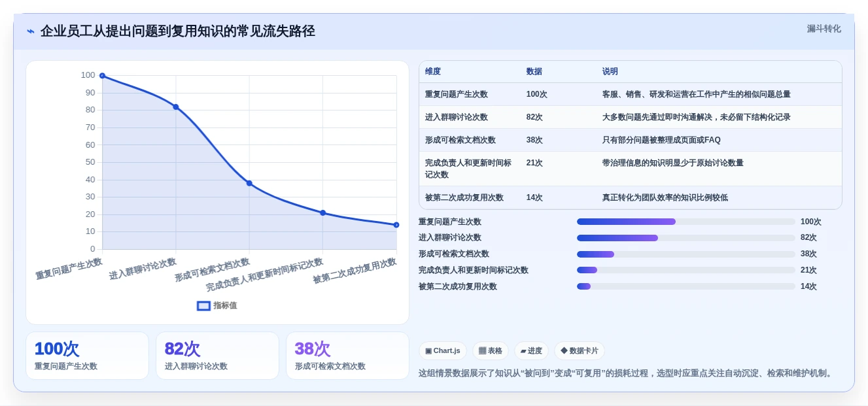868x406 pixels.
Task: Click description 带治理信息的知识明显少于原始讨论数量
Action: [x=672, y=163]
